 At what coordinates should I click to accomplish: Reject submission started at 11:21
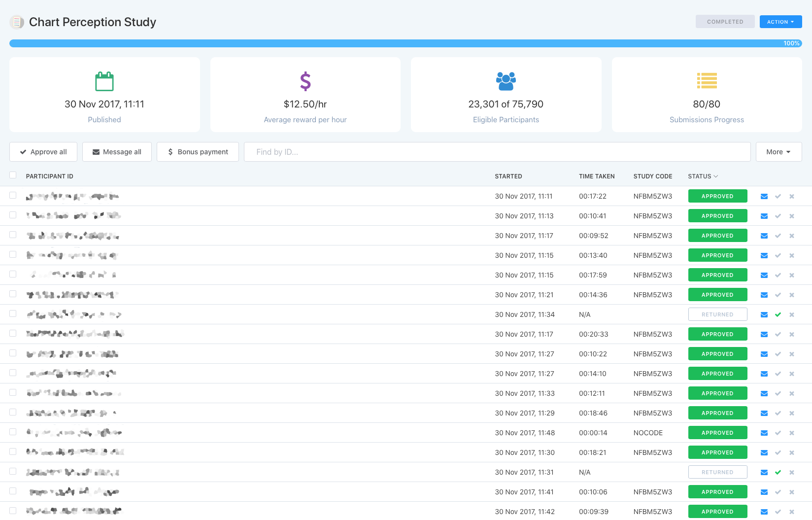(x=792, y=295)
